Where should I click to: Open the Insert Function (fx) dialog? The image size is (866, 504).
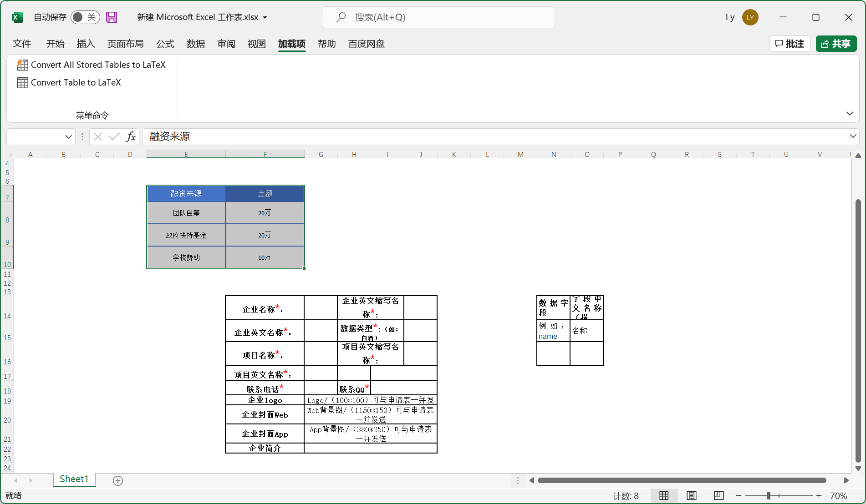[131, 136]
